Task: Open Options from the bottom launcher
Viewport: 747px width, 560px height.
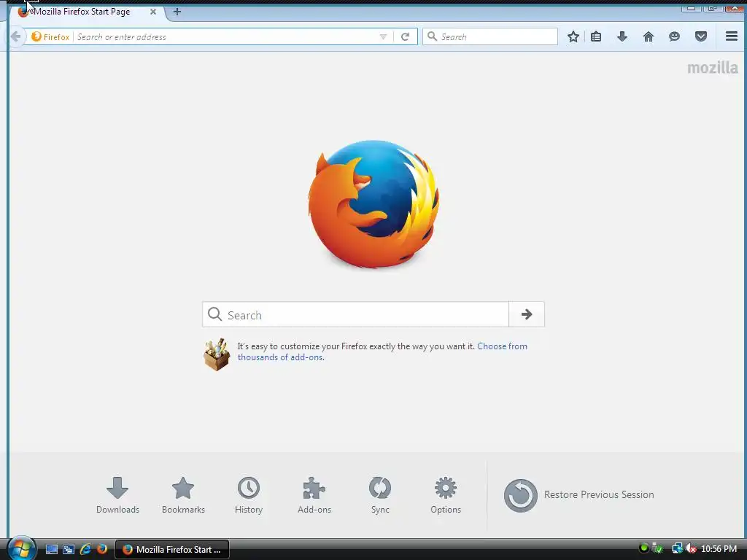Action: [446, 495]
